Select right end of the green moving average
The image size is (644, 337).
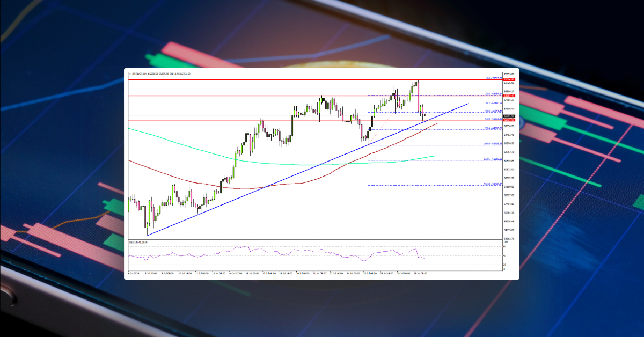coord(437,156)
